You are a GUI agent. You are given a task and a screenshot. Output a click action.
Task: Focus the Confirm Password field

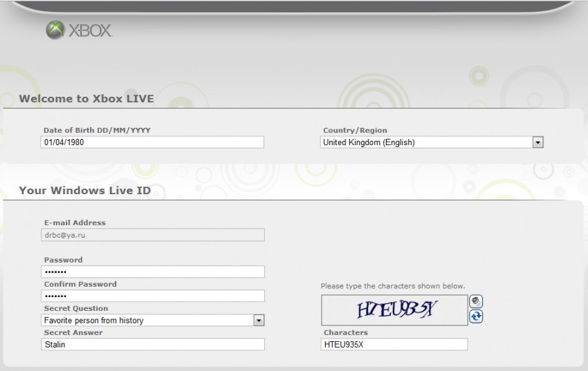point(153,296)
